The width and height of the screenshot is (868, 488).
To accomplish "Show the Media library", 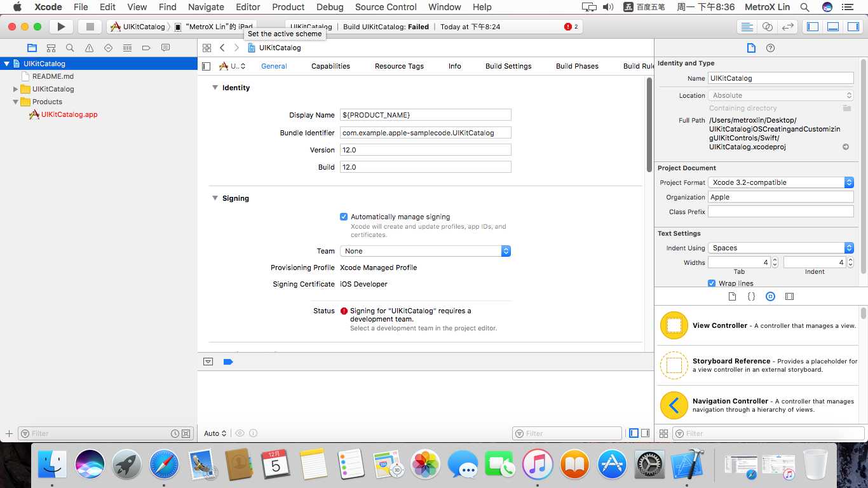I will coord(789,296).
